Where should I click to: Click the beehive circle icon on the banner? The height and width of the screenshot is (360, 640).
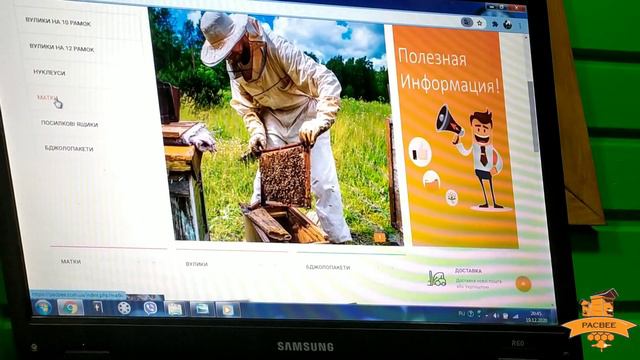point(431,180)
